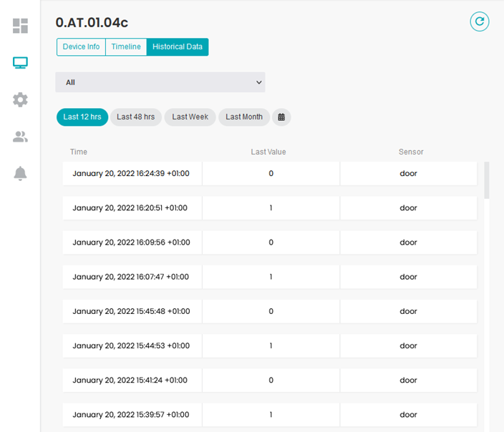Click door sensor in 15:45:48 row
504x432 pixels.
tap(409, 311)
